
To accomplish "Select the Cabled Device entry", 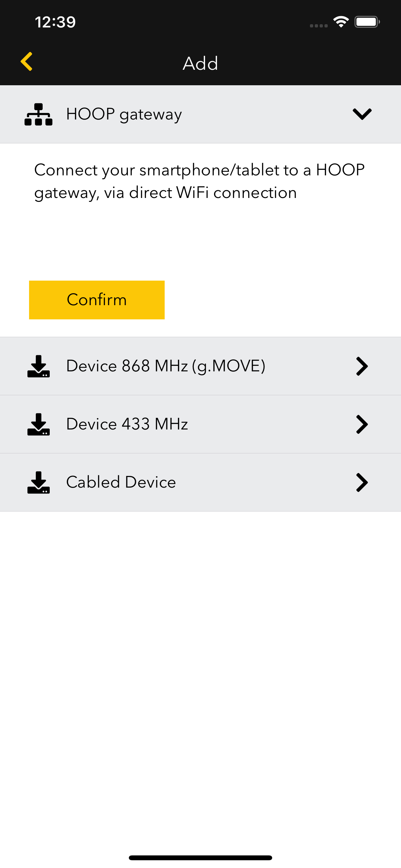I will point(121,482).
